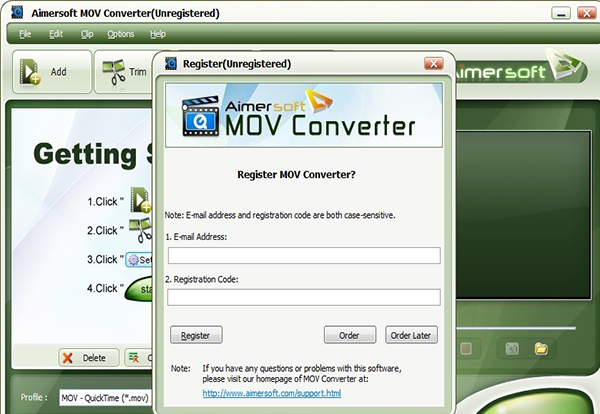Click the Registration Code input field
600x414 pixels.
coord(304,297)
